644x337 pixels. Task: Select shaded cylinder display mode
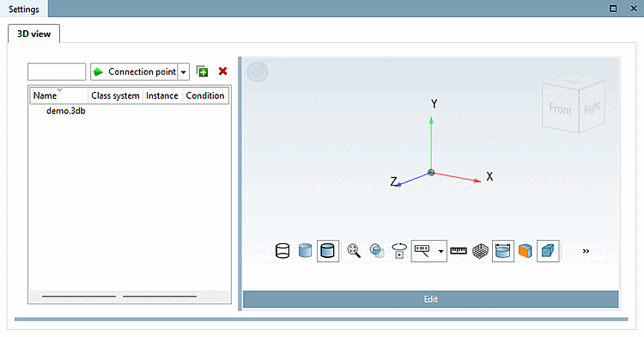[x=305, y=251]
